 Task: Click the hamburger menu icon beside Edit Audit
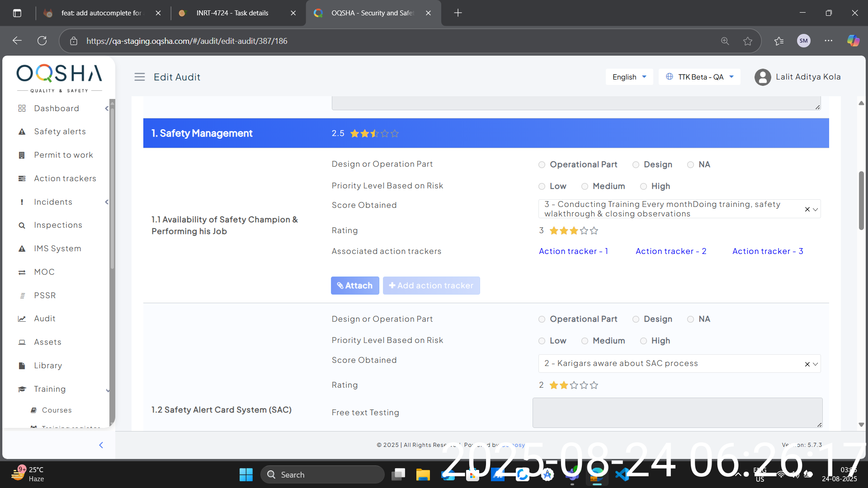(140, 77)
